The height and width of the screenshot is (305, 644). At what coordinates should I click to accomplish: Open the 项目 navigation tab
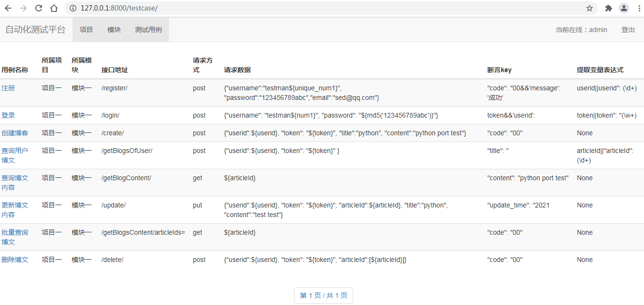tap(86, 30)
